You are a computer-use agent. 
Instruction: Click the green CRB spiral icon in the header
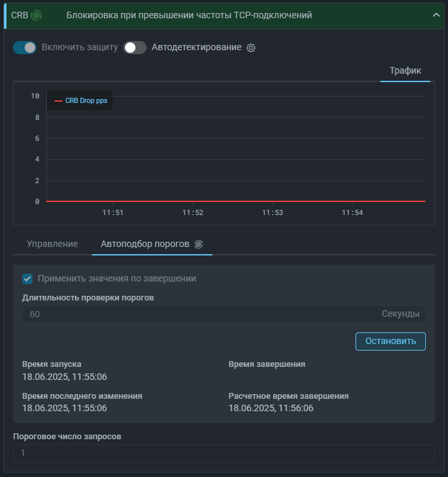(x=36, y=15)
